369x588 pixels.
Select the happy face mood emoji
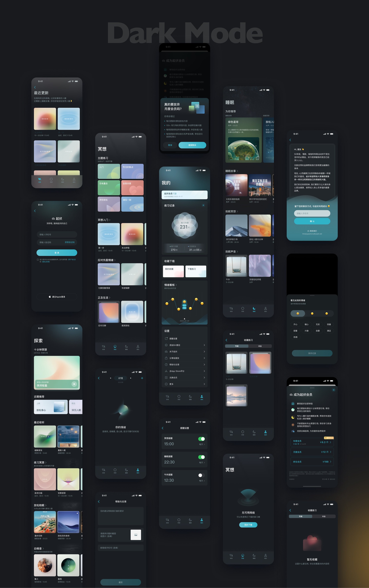[x=298, y=313]
